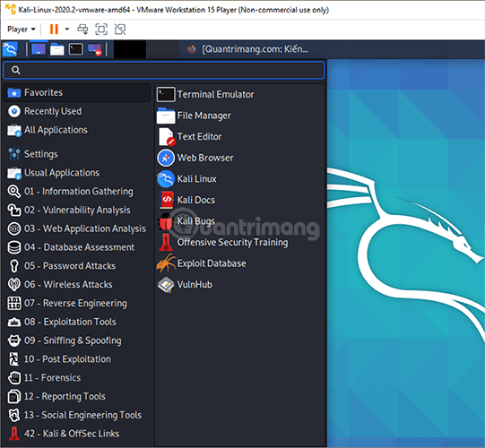The width and height of the screenshot is (485, 448).
Task: Click the Kali Linux dragon icon
Action: pos(166,179)
